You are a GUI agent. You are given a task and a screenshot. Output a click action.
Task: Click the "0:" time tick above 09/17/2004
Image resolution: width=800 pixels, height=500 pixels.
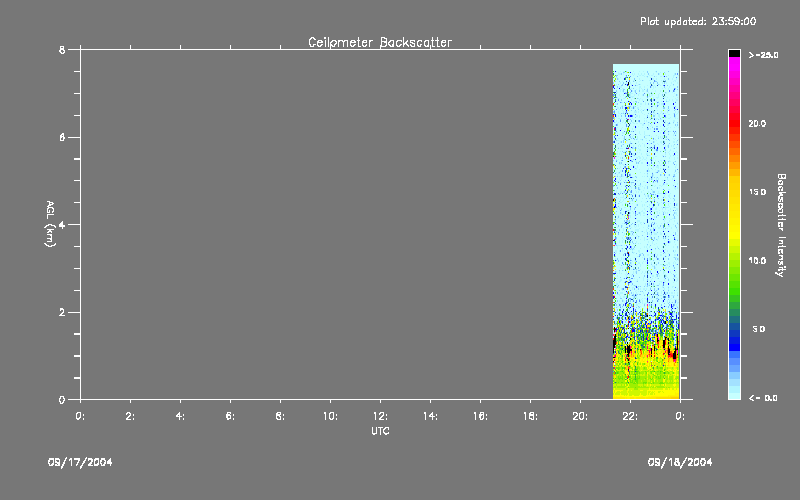tap(80, 416)
